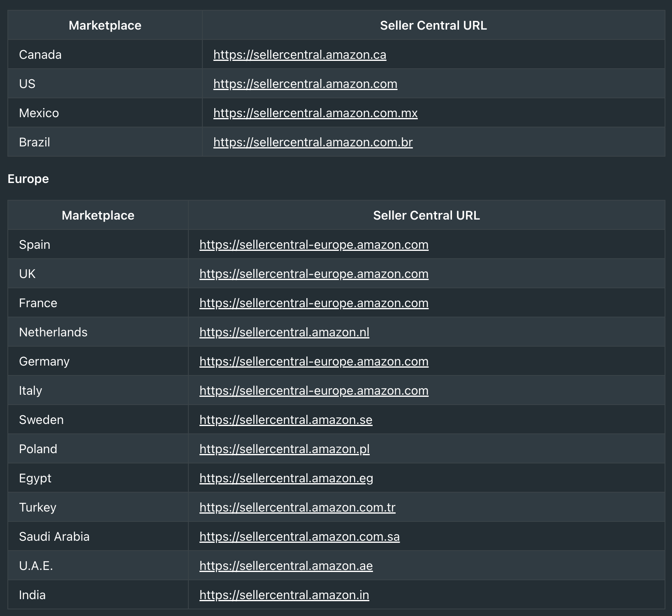Viewport: 672px width, 616px height.
Task: Open the Poland sellercentral.amazon.pl link
Action: tap(285, 449)
